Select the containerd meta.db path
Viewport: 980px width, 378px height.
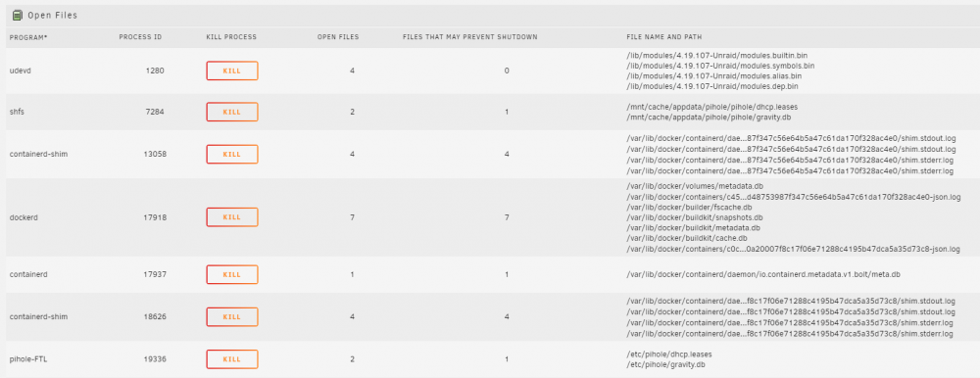763,274
